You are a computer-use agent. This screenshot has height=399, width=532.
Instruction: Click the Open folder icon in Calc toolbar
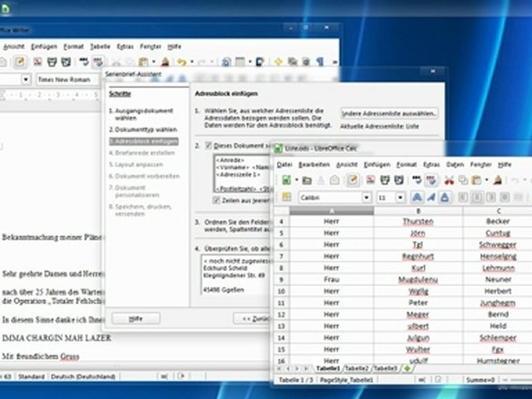coord(306,180)
